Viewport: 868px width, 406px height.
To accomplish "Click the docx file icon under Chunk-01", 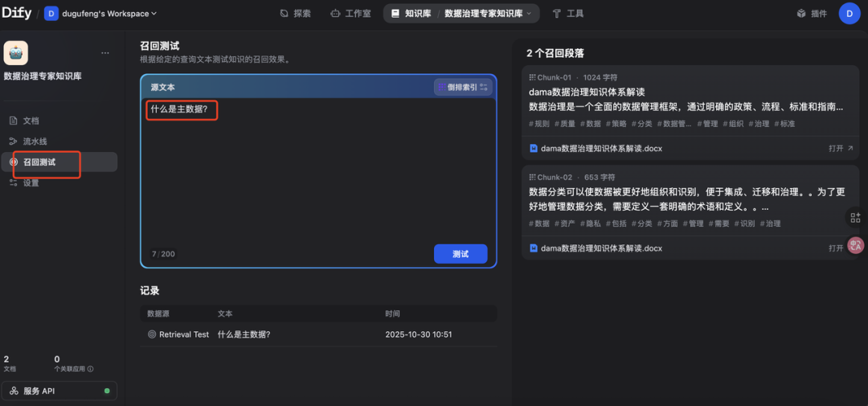I will tap(534, 149).
